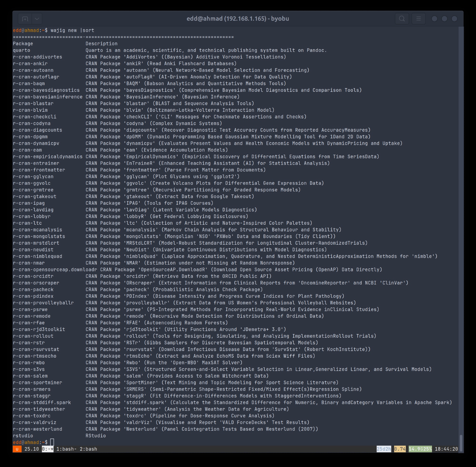
Task: Click the middle round window button
Action: point(444,19)
